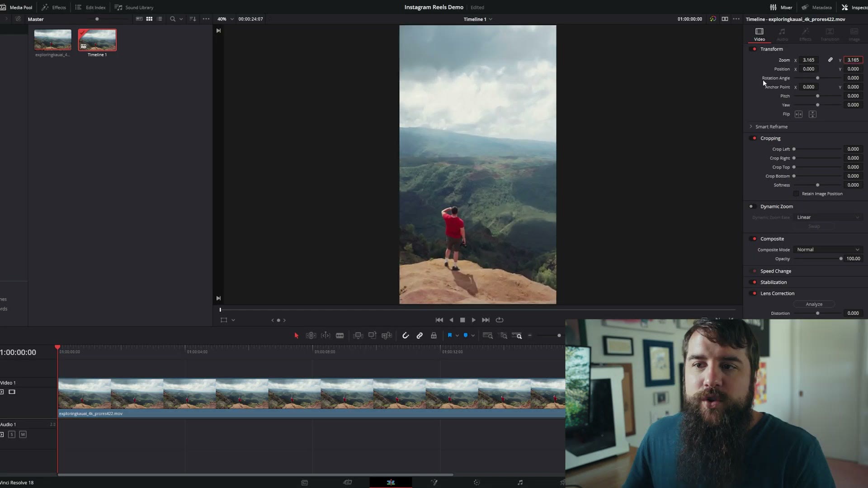868x488 pixels.
Task: Open the Mixer panel
Action: (781, 7)
